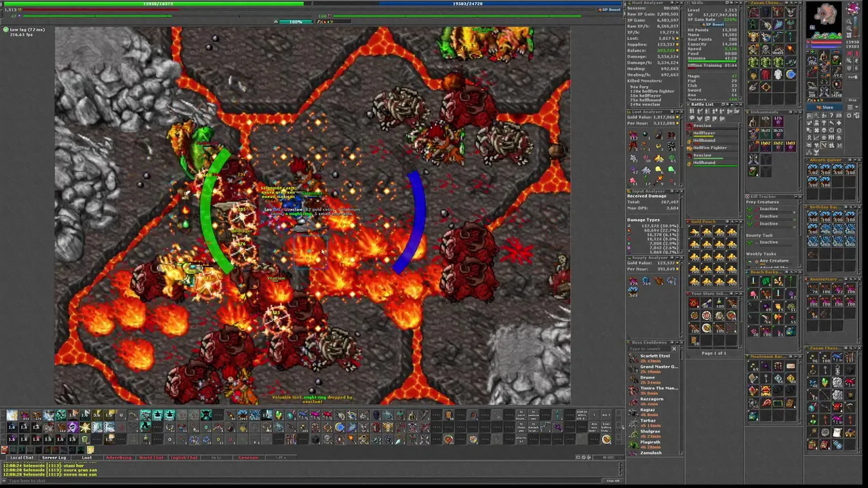This screenshot has width=868, height=488.
Task: Click first gold stack in Gold Pouch
Action: point(694,230)
